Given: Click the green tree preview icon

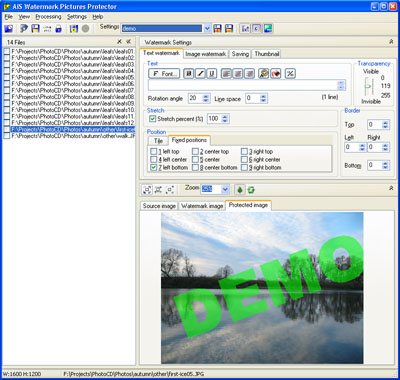Looking at the screenshot, I should [240, 190].
